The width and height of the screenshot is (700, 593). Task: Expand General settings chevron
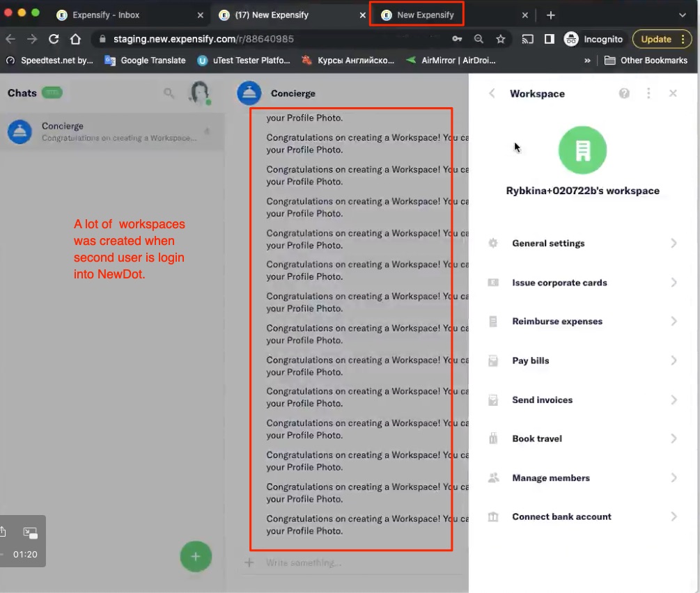(674, 243)
